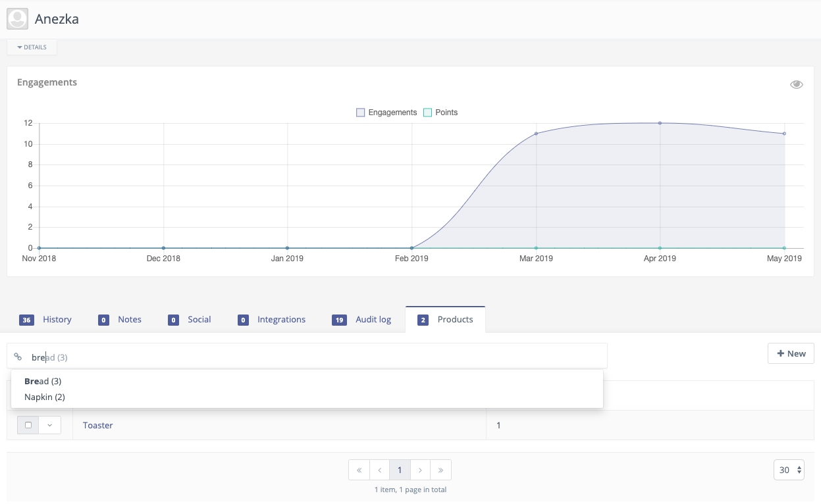Open the Audit log tab
This screenshot has height=504, width=821.
click(x=362, y=320)
